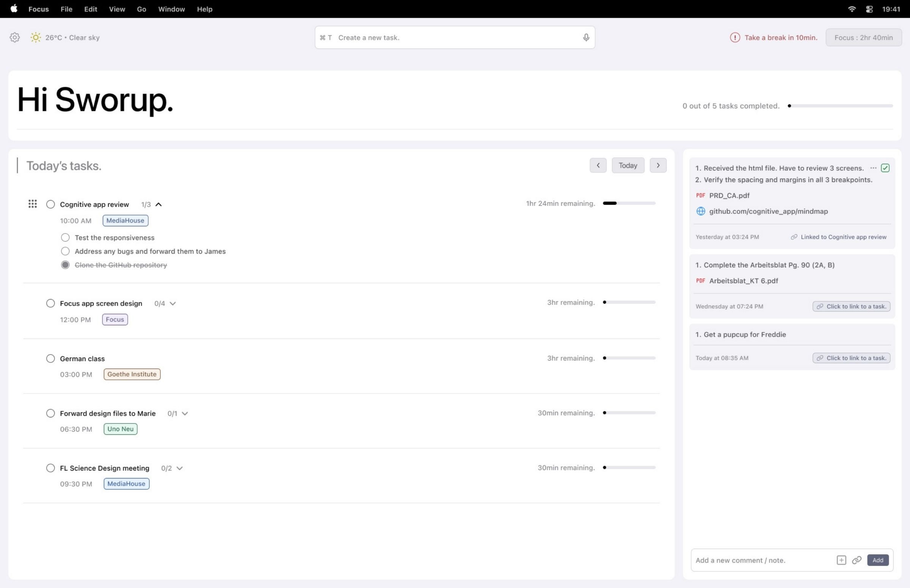
Task: Uncheck Clone the GitHub repository subtask
Action: pyautogui.click(x=65, y=265)
